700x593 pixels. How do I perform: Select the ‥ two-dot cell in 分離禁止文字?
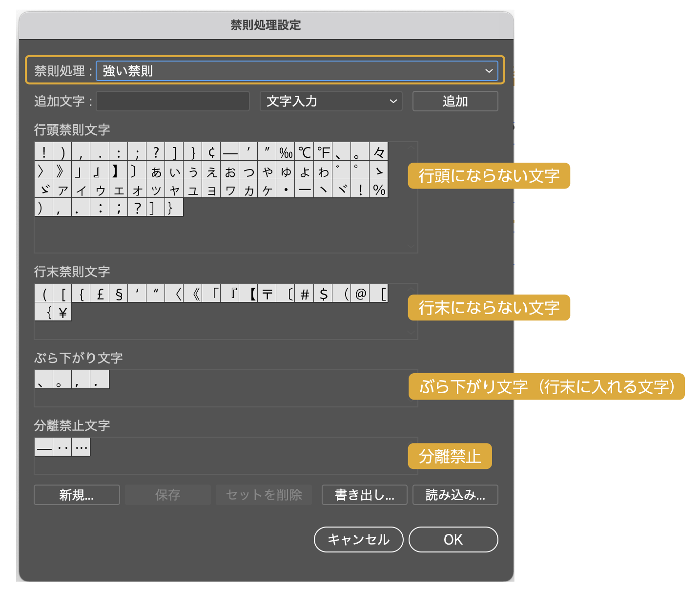pyautogui.click(x=62, y=447)
